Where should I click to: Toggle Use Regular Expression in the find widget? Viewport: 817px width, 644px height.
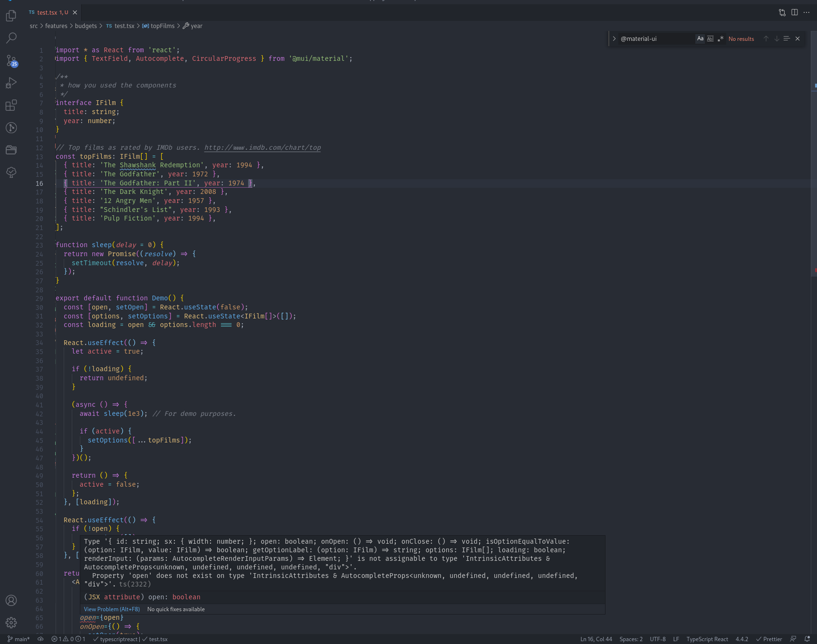[721, 38]
